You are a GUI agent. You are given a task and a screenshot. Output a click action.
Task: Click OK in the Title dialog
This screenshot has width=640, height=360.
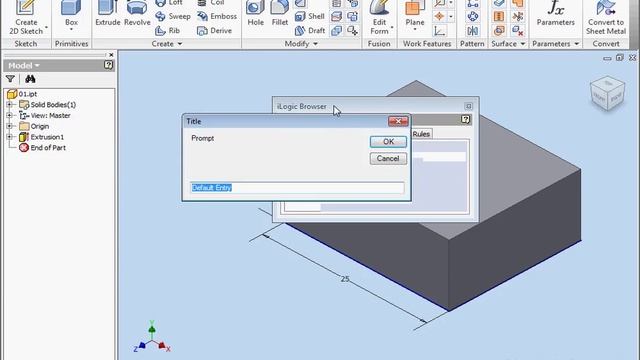point(388,142)
